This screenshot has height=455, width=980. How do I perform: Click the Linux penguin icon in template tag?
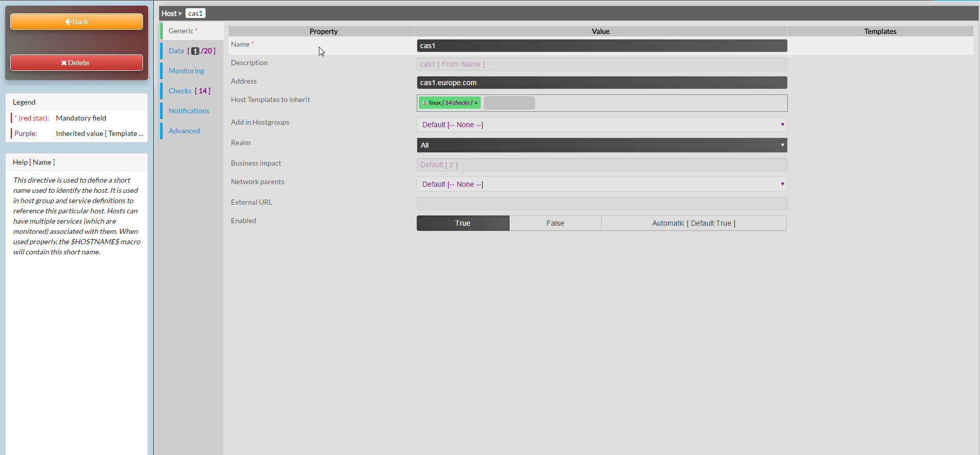pos(424,103)
